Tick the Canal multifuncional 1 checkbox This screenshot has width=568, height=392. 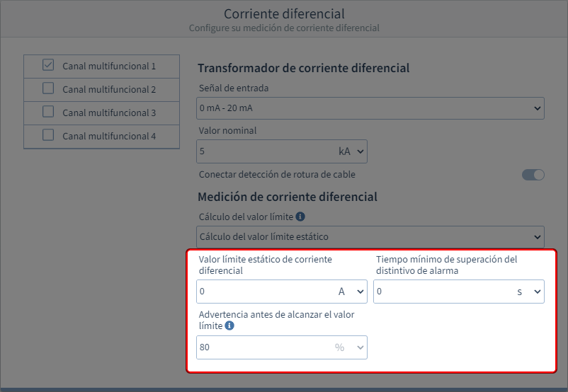(x=48, y=65)
